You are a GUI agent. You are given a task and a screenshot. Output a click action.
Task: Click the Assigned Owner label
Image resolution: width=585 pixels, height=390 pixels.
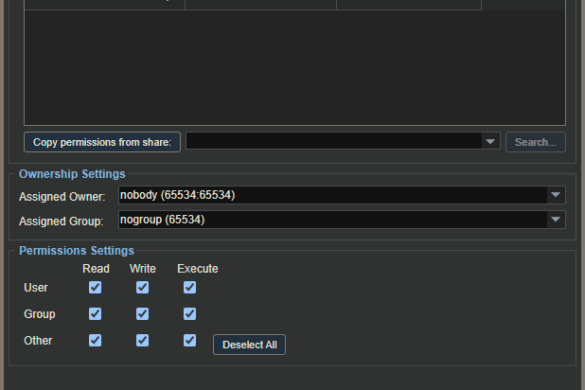62,197
